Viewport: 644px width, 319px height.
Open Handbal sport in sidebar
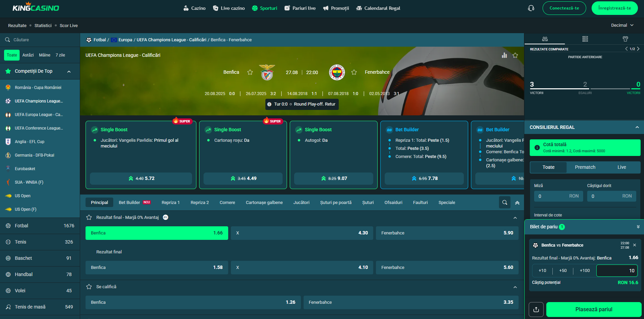40,274
